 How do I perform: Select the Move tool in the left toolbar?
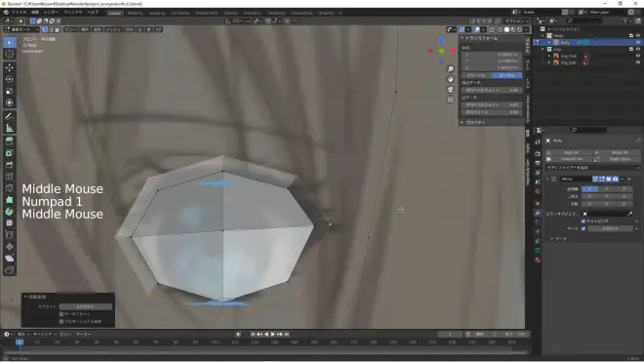(x=10, y=67)
